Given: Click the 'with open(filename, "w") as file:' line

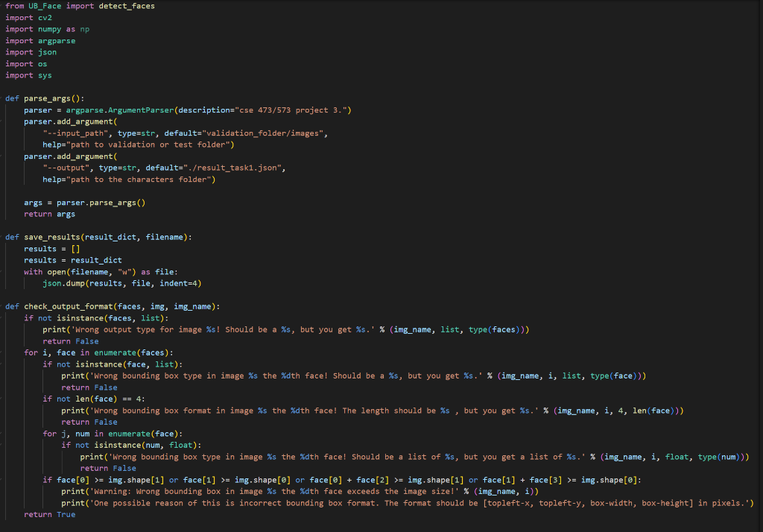Looking at the screenshot, I should click(x=101, y=272).
